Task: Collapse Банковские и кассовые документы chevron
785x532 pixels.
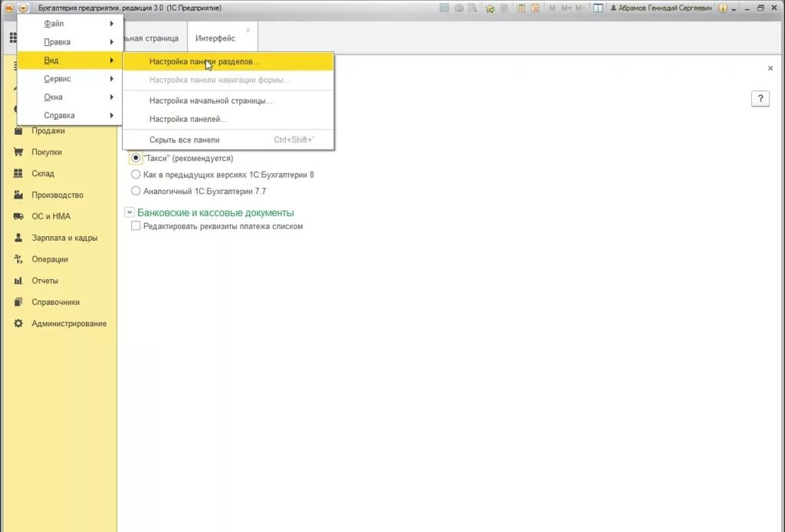Action: tap(129, 212)
